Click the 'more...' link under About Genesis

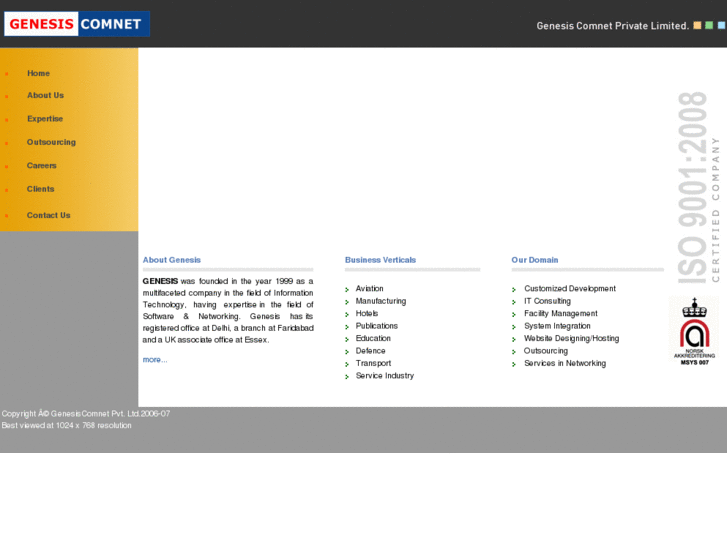[155, 359]
